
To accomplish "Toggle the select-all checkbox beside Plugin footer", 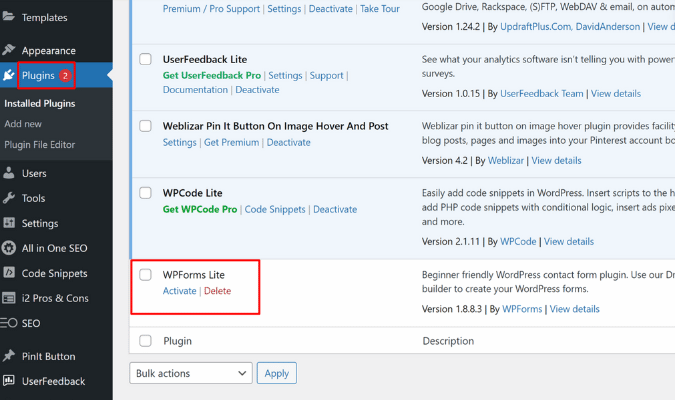I will coord(146,341).
